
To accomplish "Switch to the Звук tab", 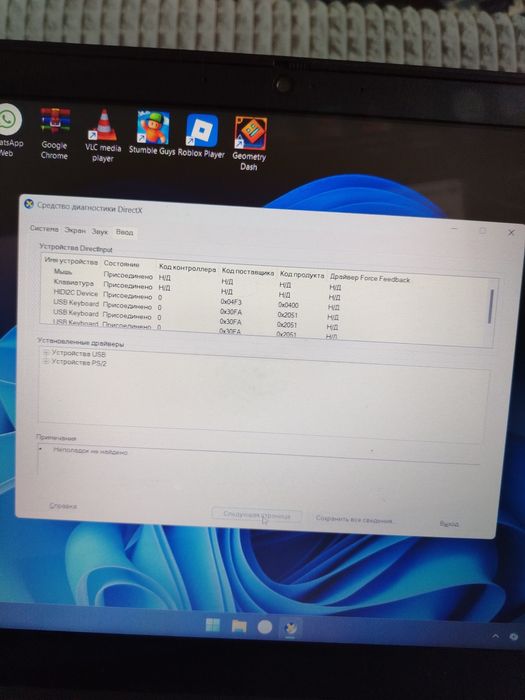I will pos(100,232).
